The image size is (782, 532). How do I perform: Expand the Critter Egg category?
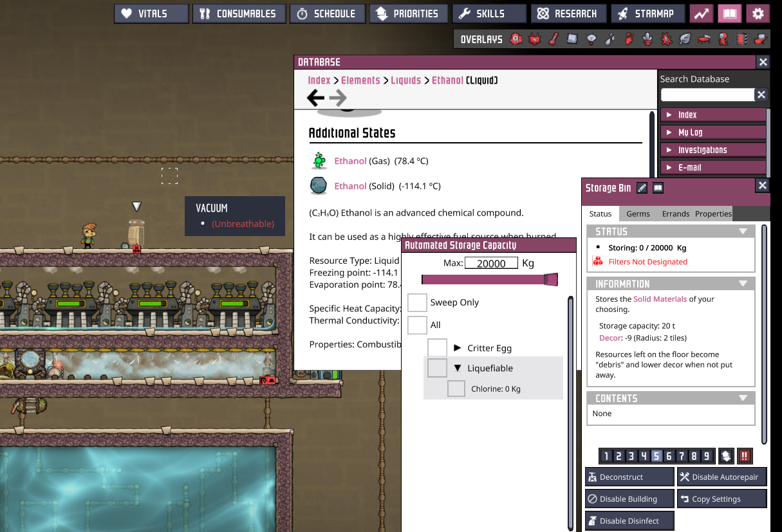pyautogui.click(x=458, y=348)
